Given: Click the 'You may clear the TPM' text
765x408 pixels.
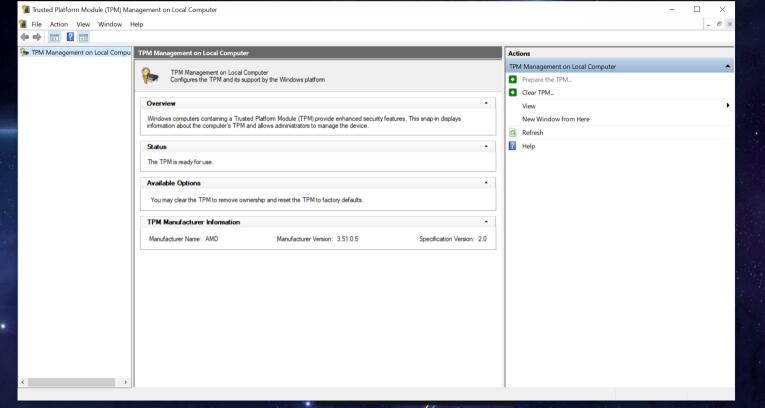Looking at the screenshot, I should click(x=257, y=200).
